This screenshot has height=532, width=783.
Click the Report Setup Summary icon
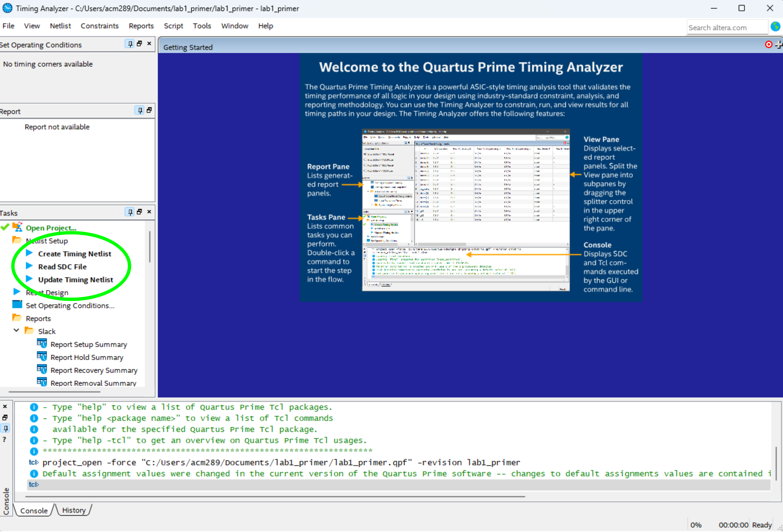pyautogui.click(x=42, y=344)
